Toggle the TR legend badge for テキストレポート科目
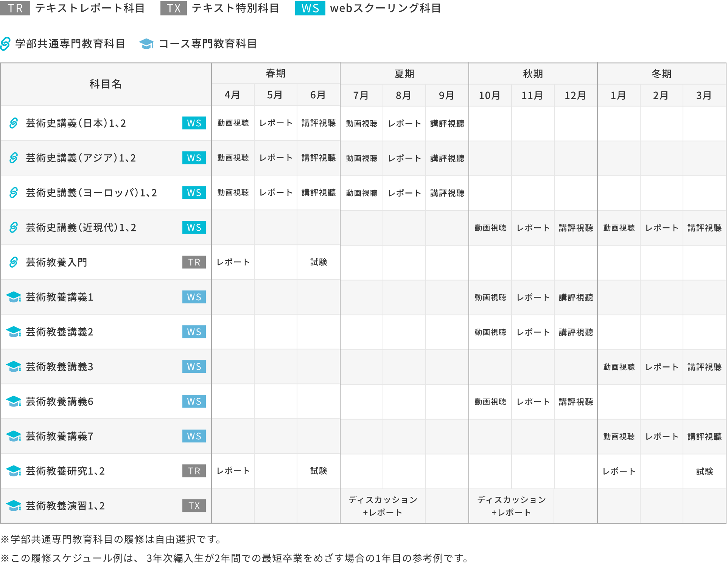728x563 pixels. click(14, 8)
